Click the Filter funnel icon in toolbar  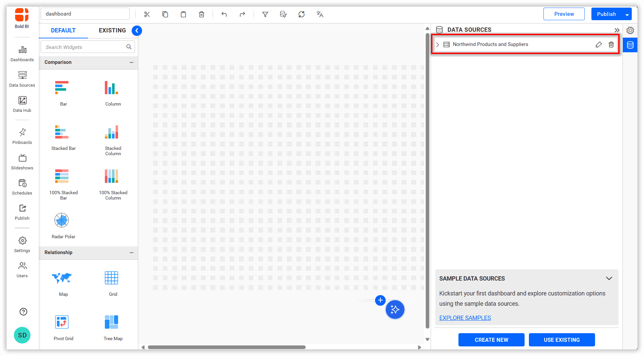[265, 14]
